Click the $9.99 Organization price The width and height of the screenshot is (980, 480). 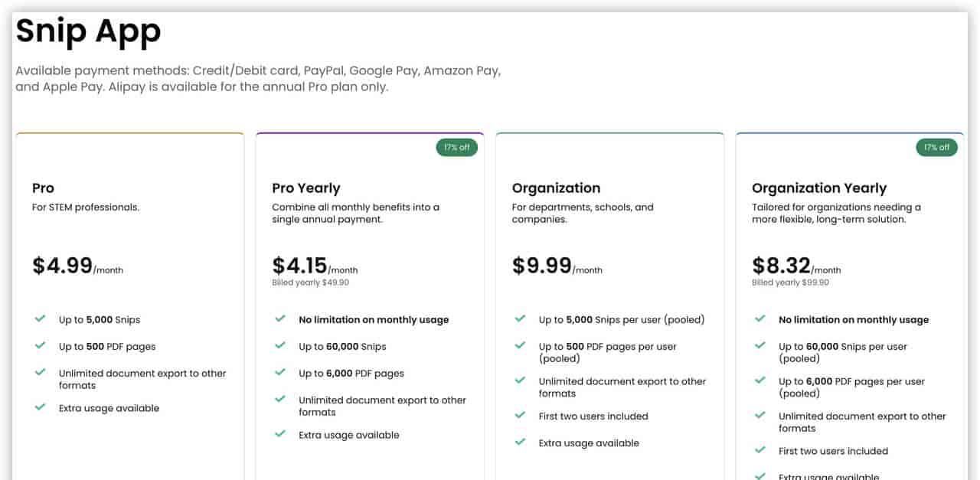pyautogui.click(x=542, y=266)
